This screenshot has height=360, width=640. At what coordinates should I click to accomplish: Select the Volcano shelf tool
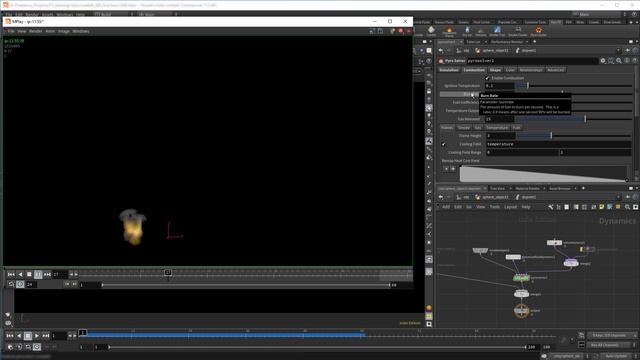480,31
